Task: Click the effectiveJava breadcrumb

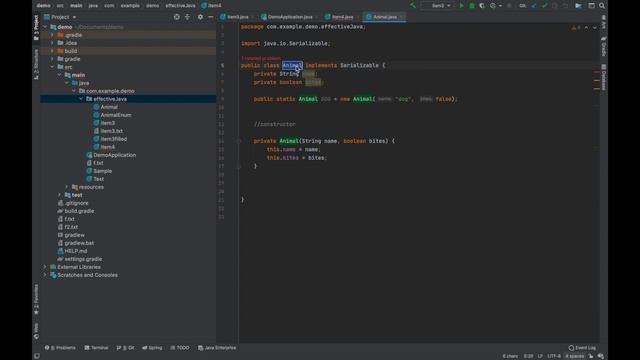Action: tap(180, 6)
